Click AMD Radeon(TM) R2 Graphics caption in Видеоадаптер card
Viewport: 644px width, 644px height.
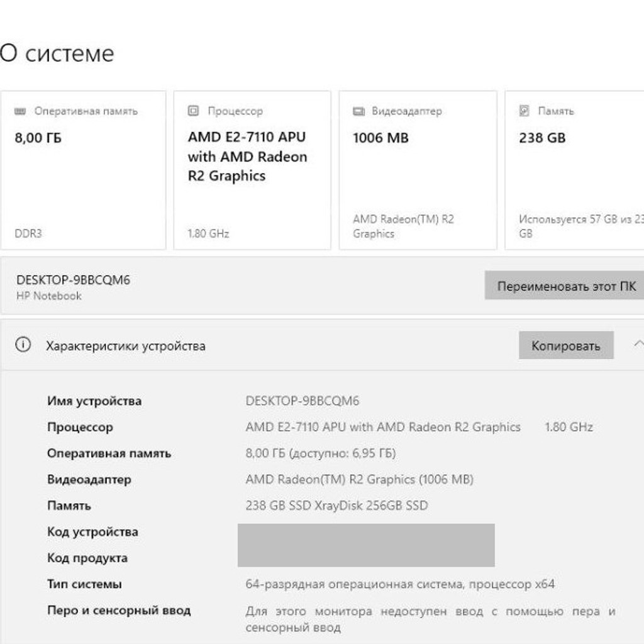[403, 226]
